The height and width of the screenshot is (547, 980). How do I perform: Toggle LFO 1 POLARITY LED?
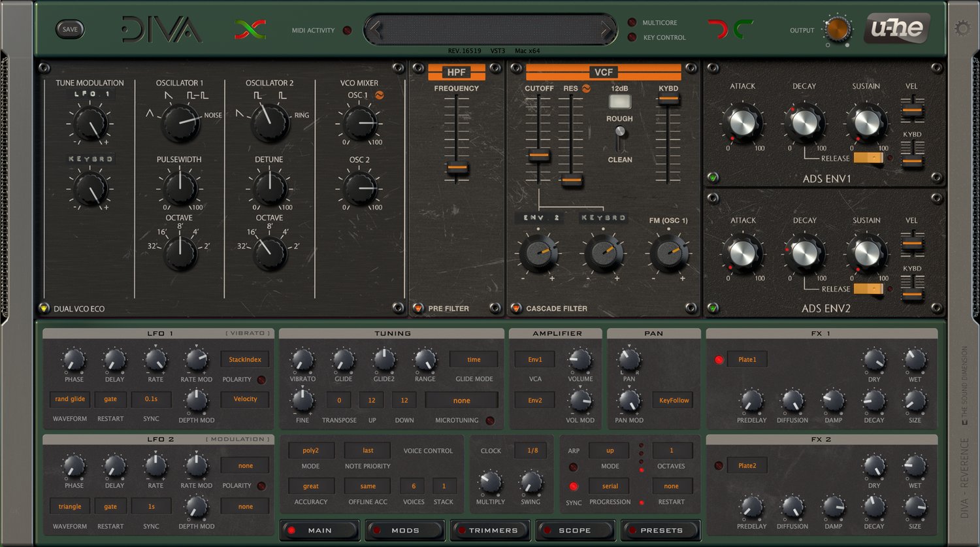pos(261,380)
